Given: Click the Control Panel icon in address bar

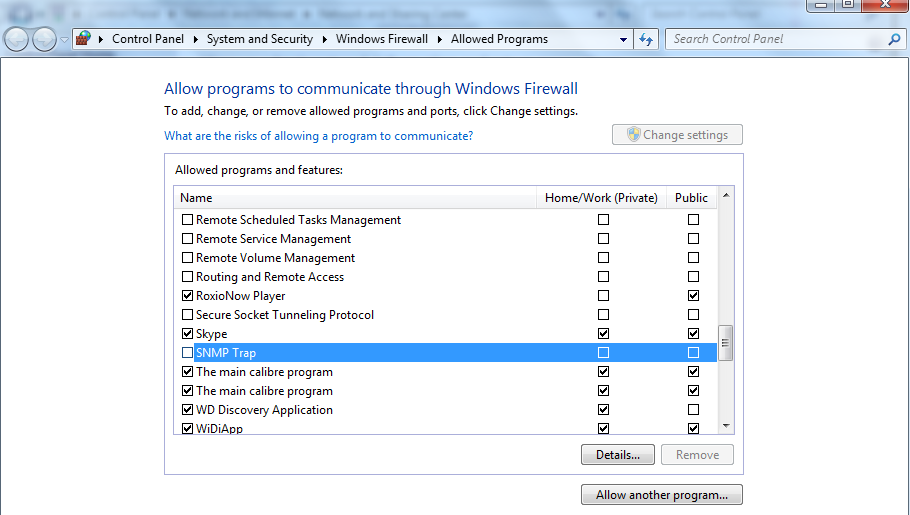Looking at the screenshot, I should tap(84, 39).
